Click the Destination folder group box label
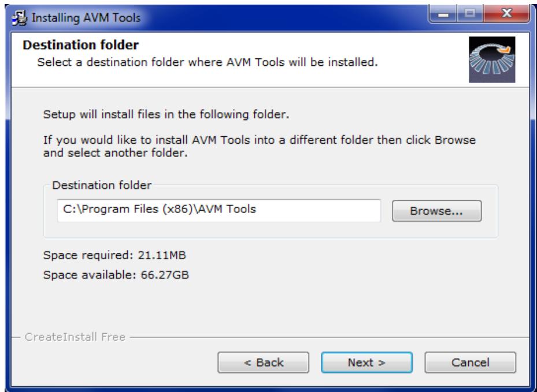The height and width of the screenshot is (392, 537). point(102,185)
